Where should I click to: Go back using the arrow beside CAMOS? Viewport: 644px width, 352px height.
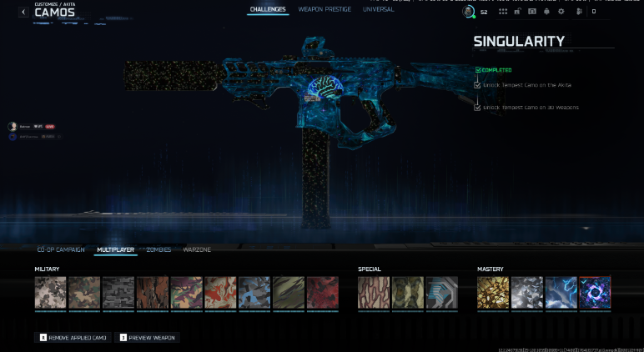coord(23,12)
